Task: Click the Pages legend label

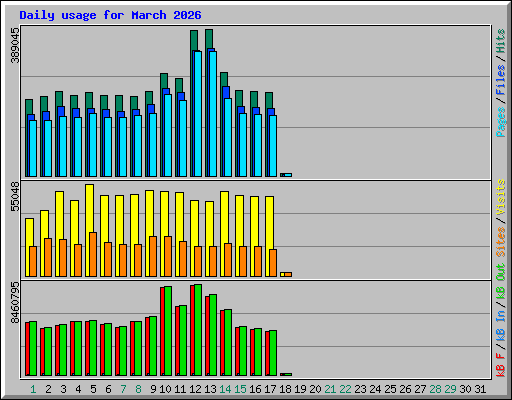Action: [501, 122]
